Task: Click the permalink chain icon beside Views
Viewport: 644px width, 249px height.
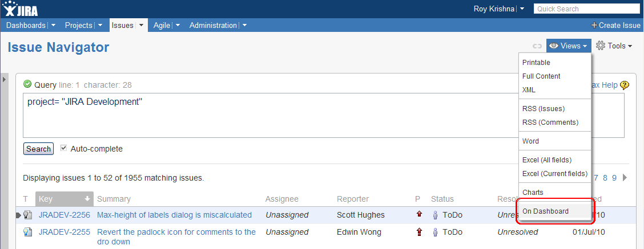Action: coord(537,46)
